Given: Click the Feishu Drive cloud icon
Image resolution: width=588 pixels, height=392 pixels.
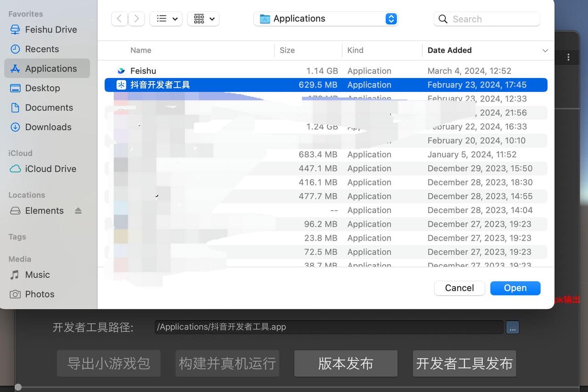Looking at the screenshot, I should tap(15, 29).
